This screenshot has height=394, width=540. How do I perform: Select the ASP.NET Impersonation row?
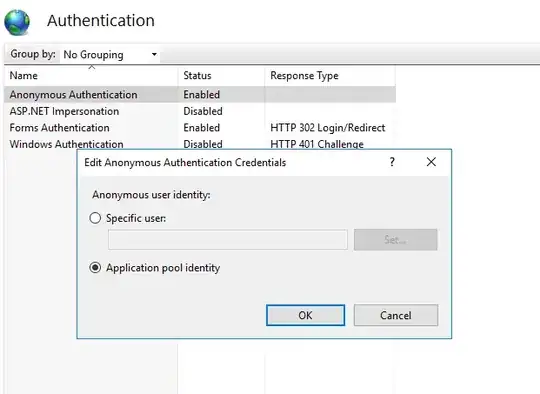pos(200,111)
